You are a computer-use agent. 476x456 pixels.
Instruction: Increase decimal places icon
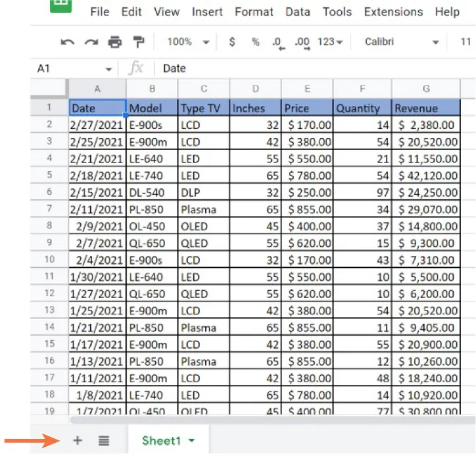pyautogui.click(x=302, y=43)
